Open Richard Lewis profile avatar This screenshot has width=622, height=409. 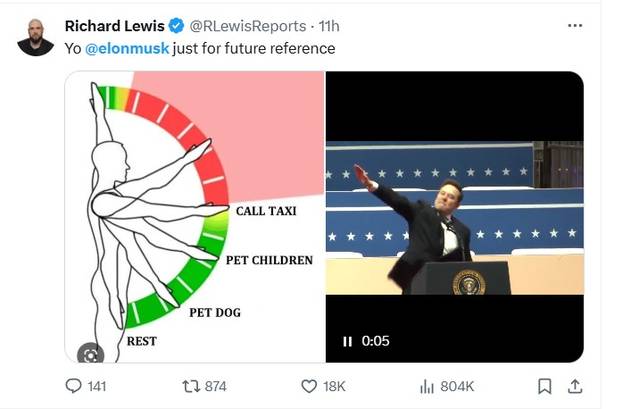tap(36, 37)
